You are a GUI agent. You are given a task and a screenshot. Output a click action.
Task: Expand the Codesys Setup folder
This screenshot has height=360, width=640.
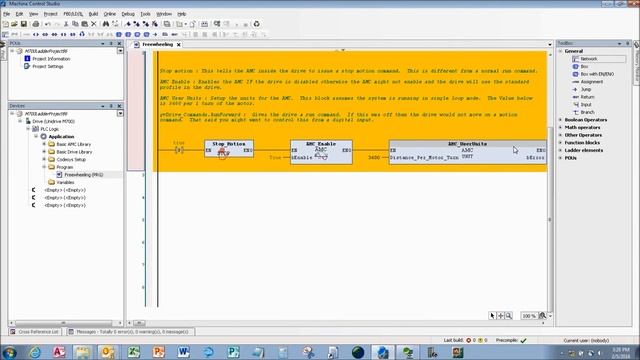[44, 159]
